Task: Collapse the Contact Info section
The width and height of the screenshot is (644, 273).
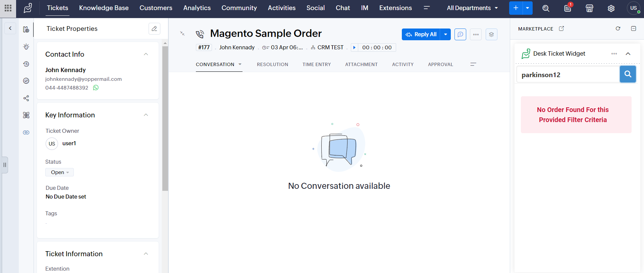Action: [x=146, y=54]
